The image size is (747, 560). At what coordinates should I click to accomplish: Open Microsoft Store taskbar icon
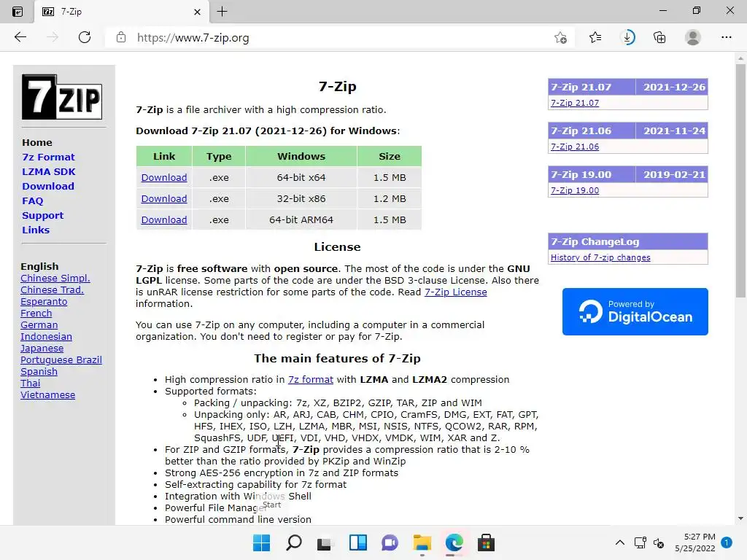coord(486,542)
